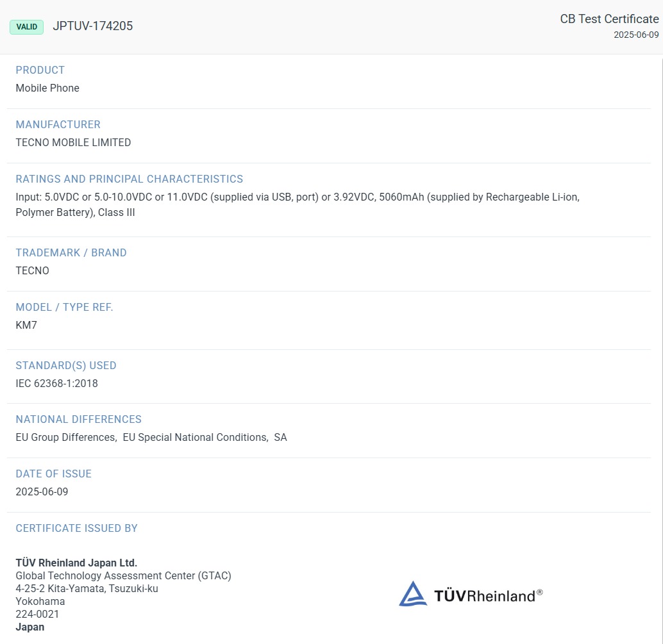Select the Input 5.0VDC ratings line
The image size is (663, 644).
298,197
